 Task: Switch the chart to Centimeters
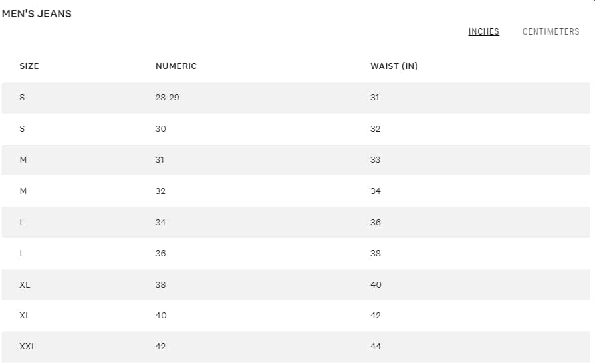[550, 31]
